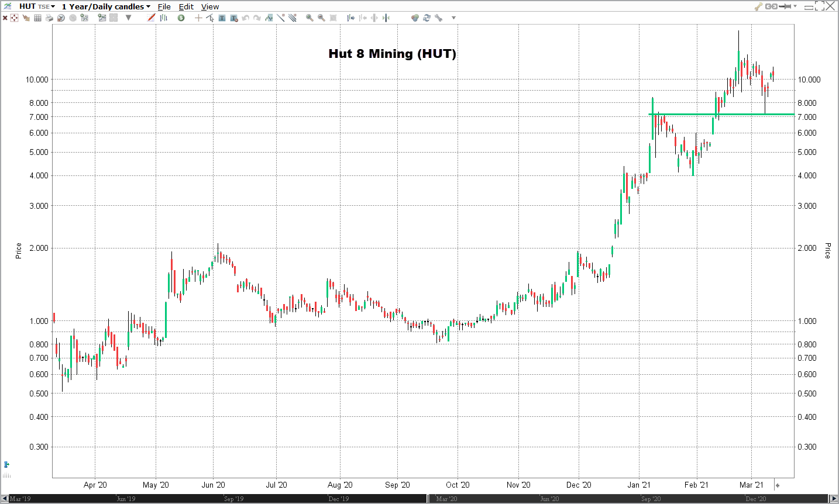Click the redo arrow icon
The width and height of the screenshot is (839, 504).
pyautogui.click(x=257, y=18)
